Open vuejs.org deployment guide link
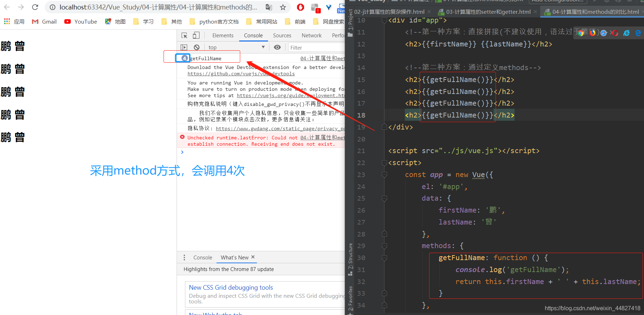 291,96
